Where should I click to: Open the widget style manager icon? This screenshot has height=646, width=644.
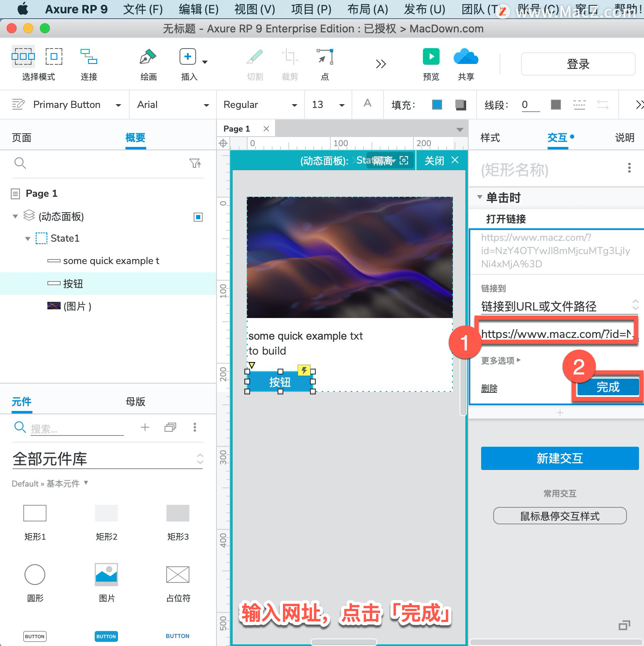[x=18, y=104]
